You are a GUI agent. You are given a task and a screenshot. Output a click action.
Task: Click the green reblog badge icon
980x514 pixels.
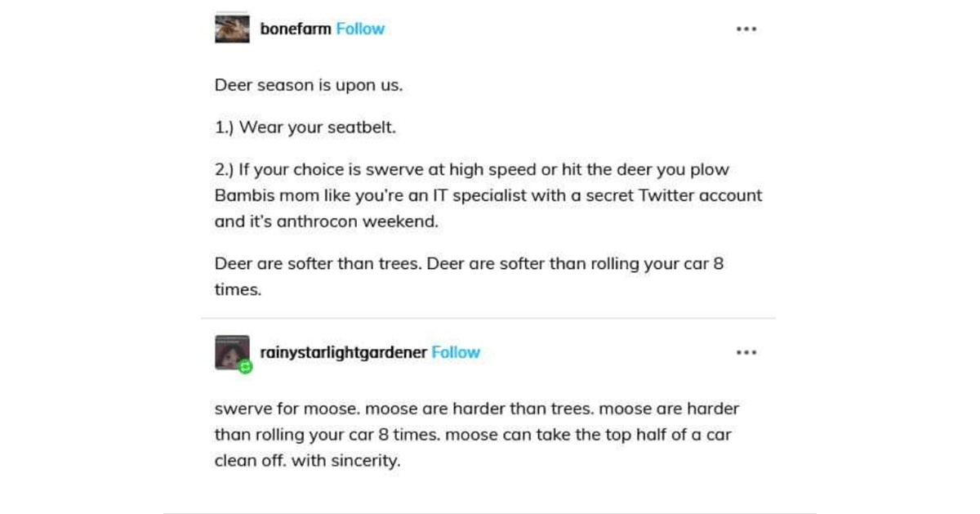245,367
